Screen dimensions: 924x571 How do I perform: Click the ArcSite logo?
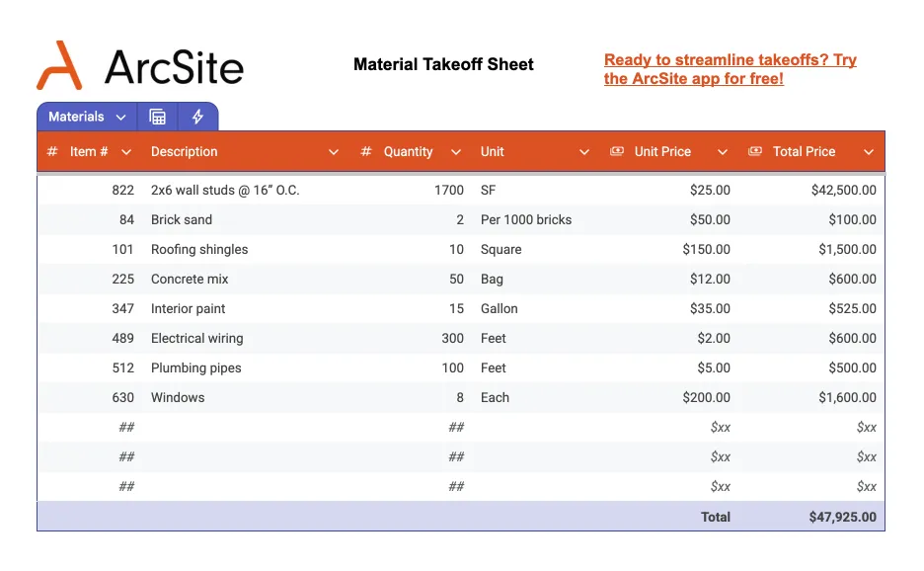(140, 65)
